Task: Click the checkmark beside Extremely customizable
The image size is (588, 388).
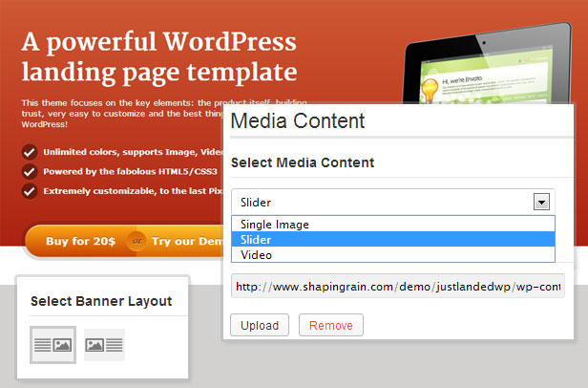Action: pos(30,191)
